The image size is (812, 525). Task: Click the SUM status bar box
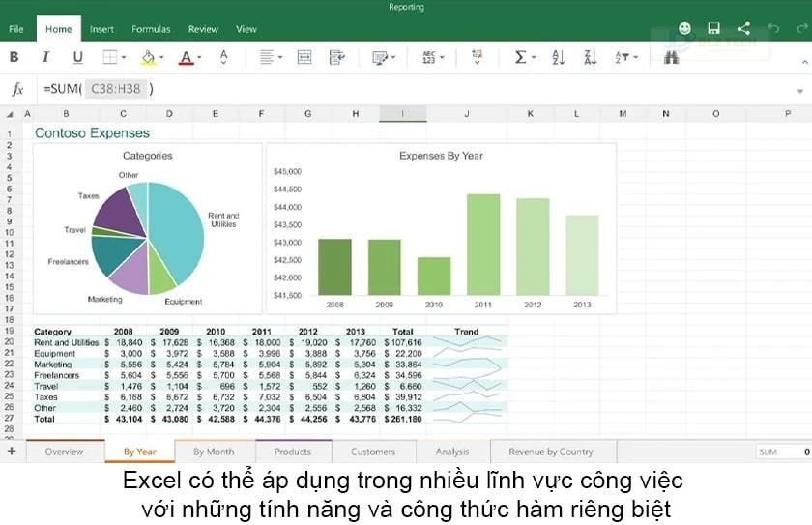click(784, 452)
